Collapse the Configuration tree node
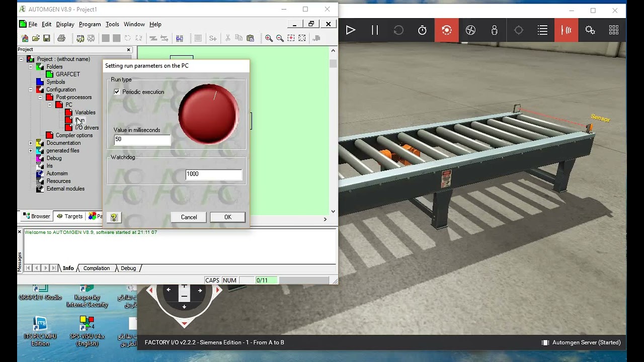The width and height of the screenshot is (644, 362). pos(31,89)
